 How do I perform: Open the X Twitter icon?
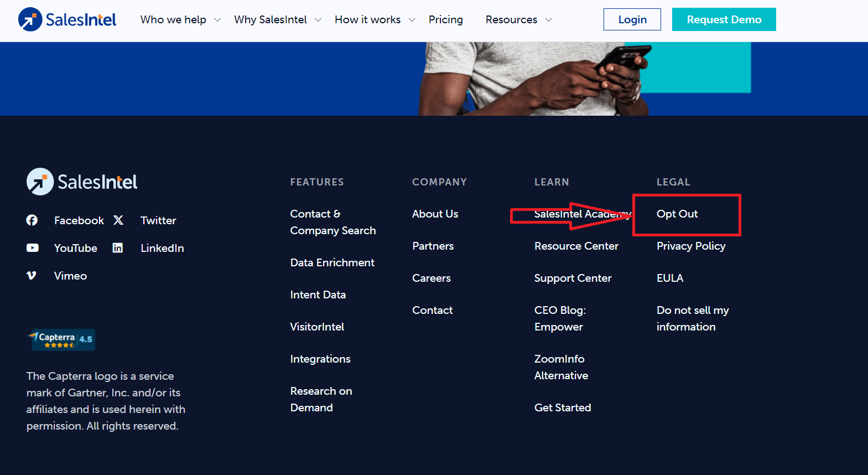118,220
